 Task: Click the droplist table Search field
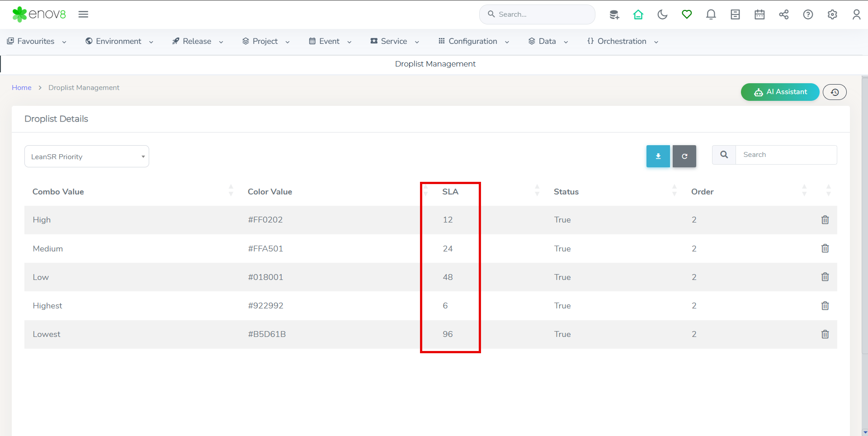786,155
